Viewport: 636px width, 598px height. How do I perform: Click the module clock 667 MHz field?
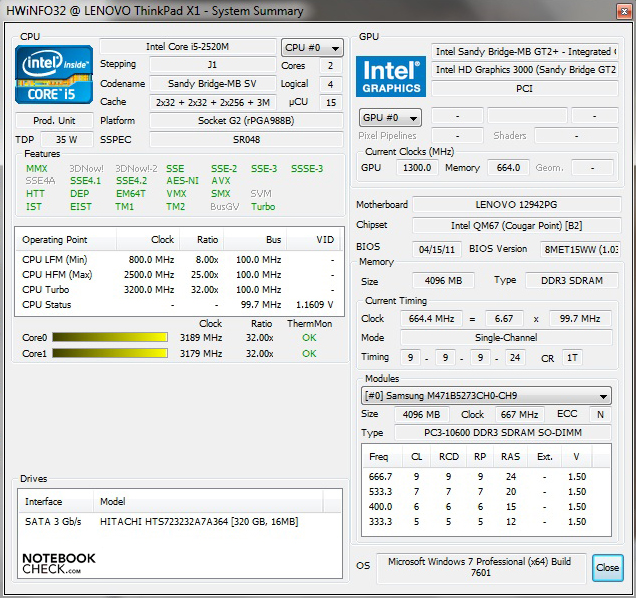(519, 414)
